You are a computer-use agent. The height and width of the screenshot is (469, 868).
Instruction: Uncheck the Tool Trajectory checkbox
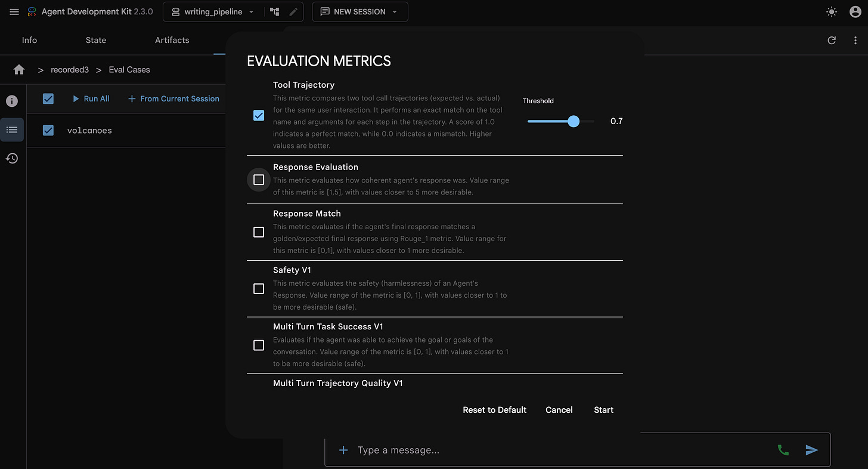pos(259,116)
